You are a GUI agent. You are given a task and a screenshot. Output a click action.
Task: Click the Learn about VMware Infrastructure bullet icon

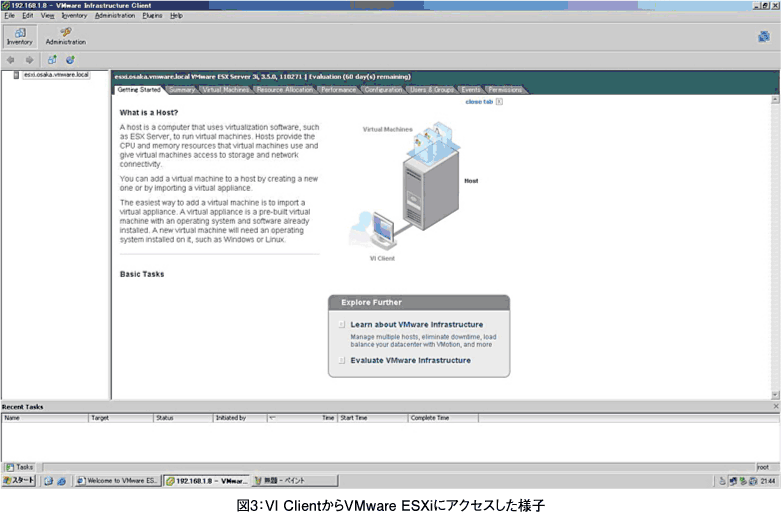click(x=342, y=324)
